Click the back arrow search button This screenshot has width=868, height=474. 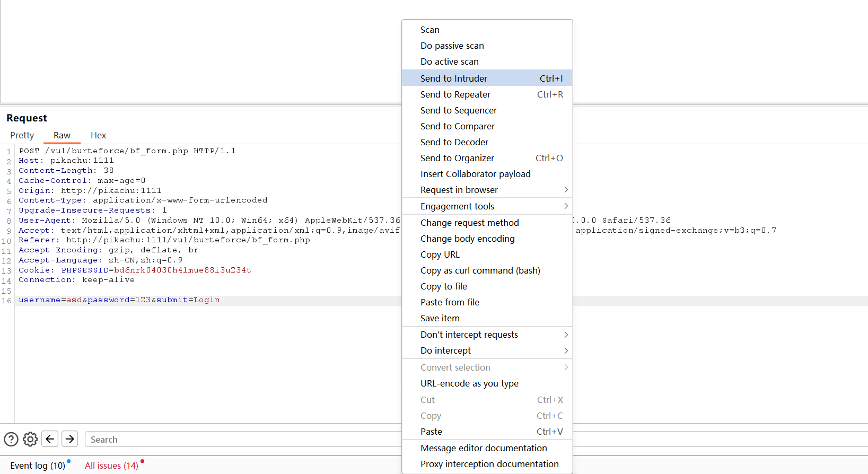point(50,439)
